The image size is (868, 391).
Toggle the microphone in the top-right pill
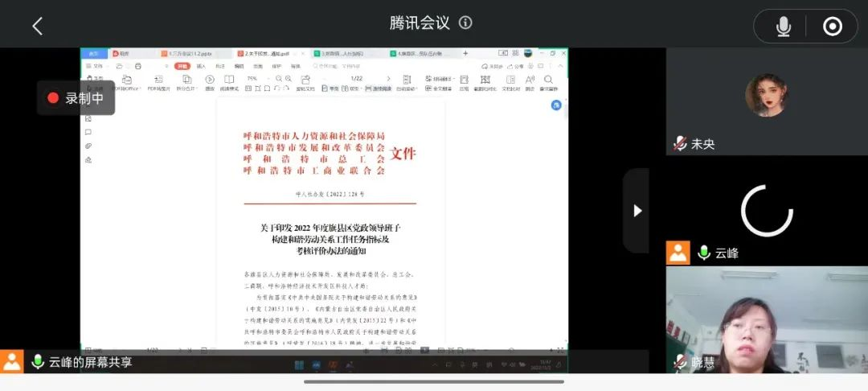(783, 27)
